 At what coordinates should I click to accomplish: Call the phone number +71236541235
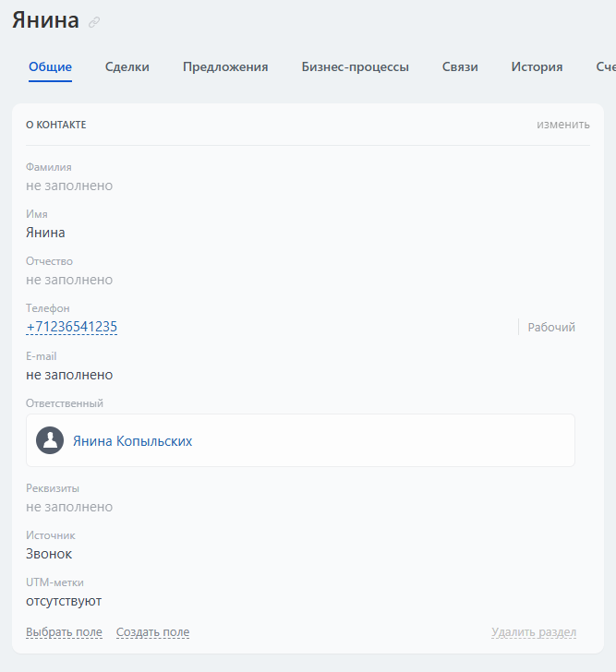(x=72, y=327)
